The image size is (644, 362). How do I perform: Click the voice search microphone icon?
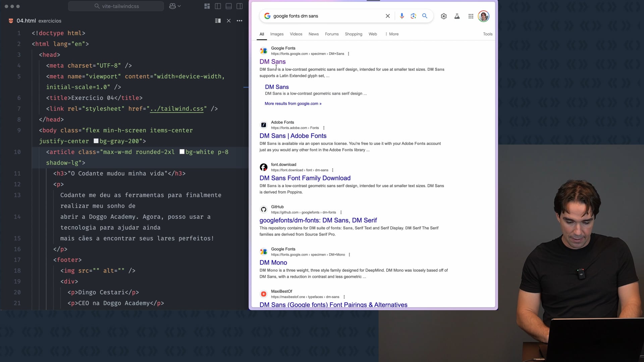point(402,16)
